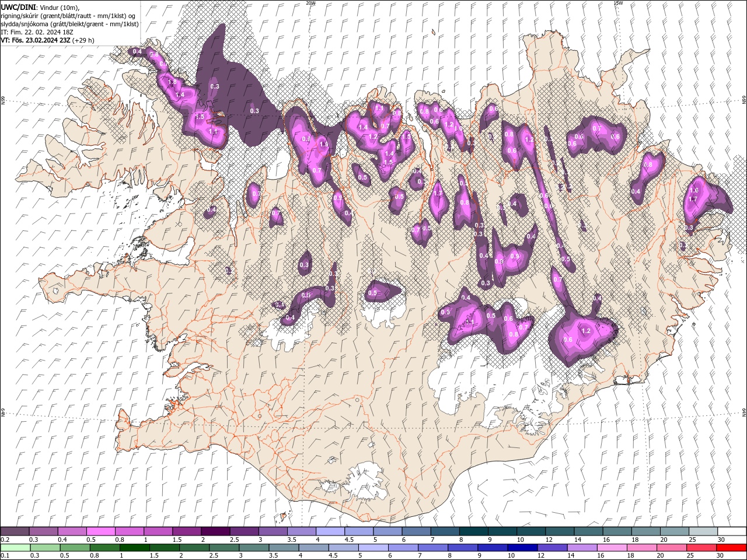
Task: Click the deep blue rain swatch labeled 10
Action: pyautogui.click(x=523, y=548)
